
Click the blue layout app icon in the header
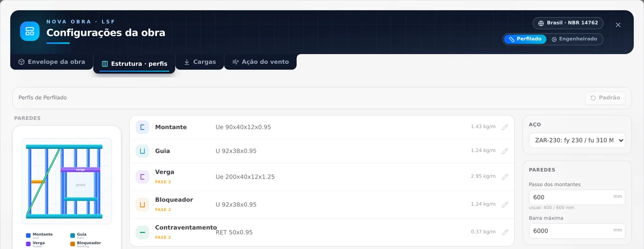tap(30, 31)
